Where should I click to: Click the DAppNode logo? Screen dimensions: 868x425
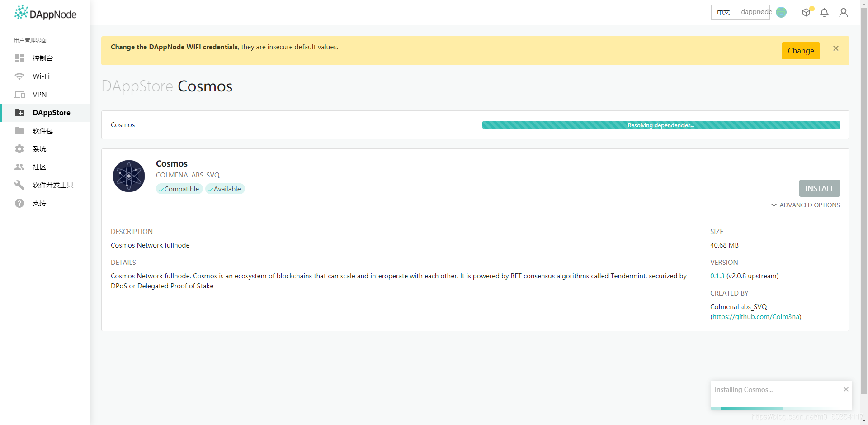45,13
